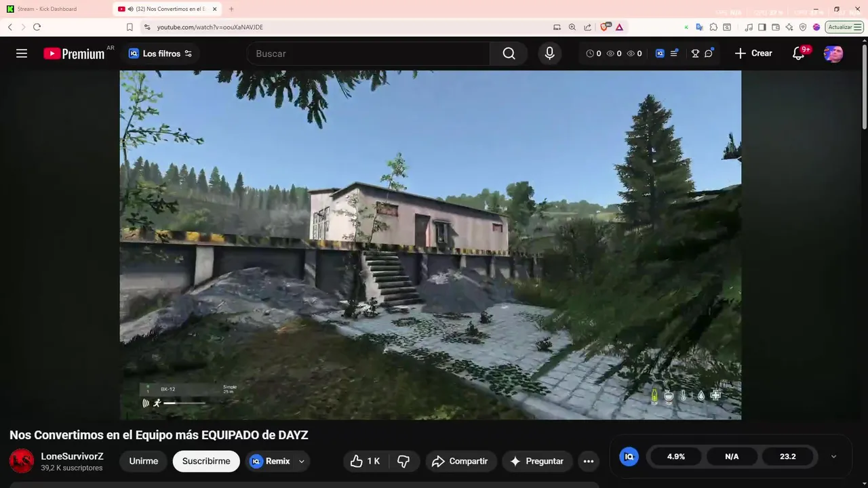This screenshot has height=488, width=868.
Task: Expand the vidIQ stats panel chevron
Action: coord(833,457)
